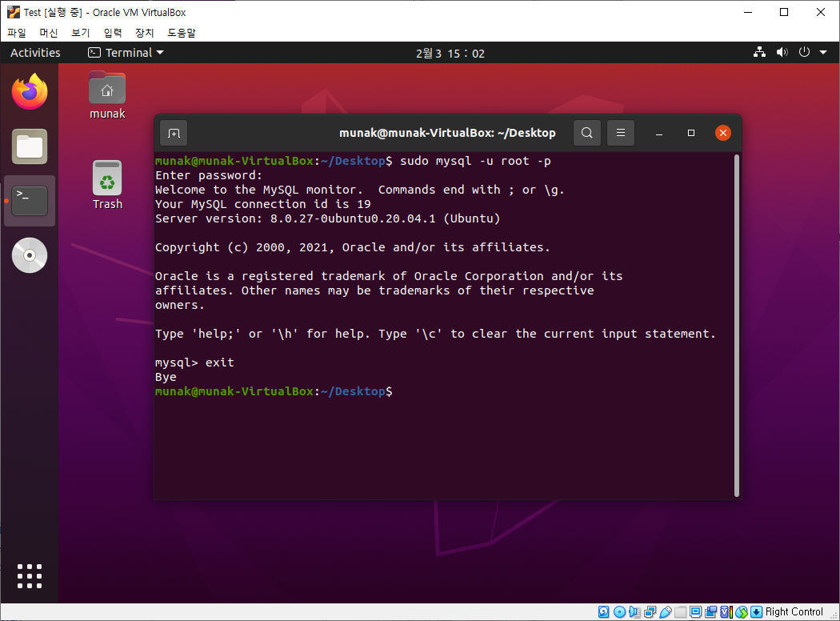
Task: Open the clock showing 2월 3 15:02
Action: (450, 53)
